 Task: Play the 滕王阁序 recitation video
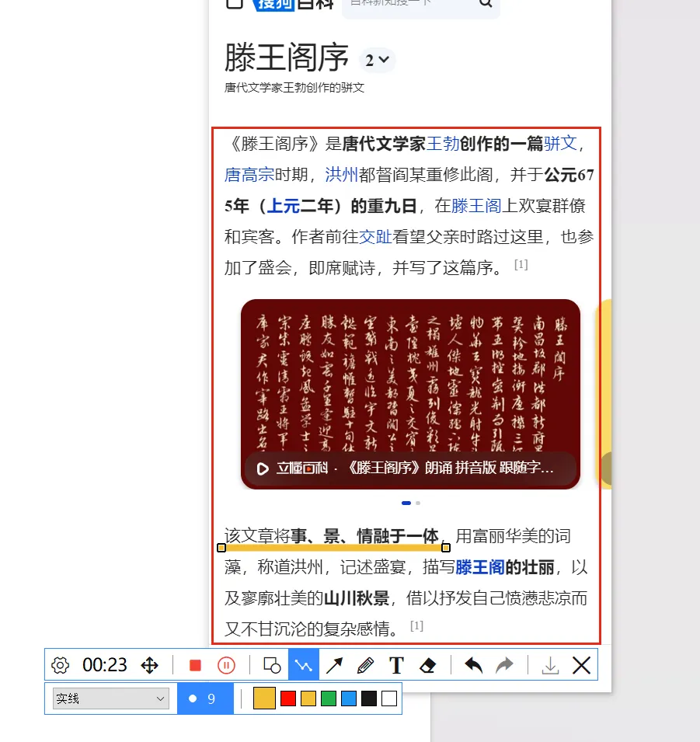(262, 469)
